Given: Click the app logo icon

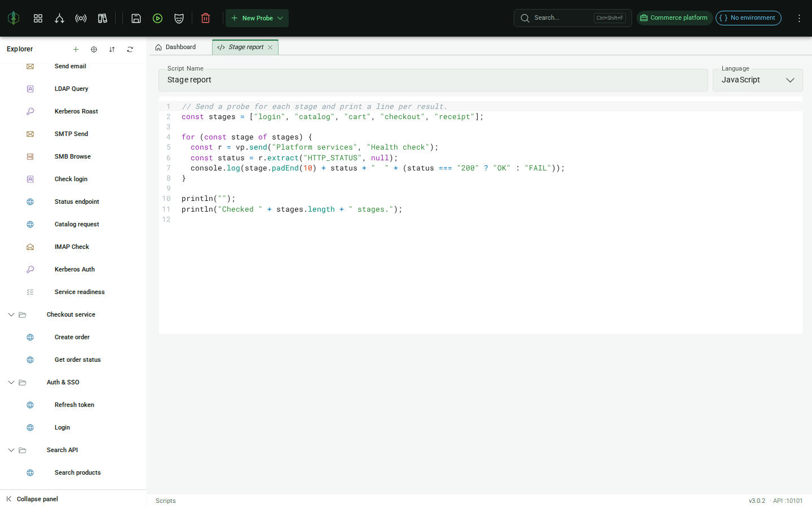Looking at the screenshot, I should tap(14, 18).
